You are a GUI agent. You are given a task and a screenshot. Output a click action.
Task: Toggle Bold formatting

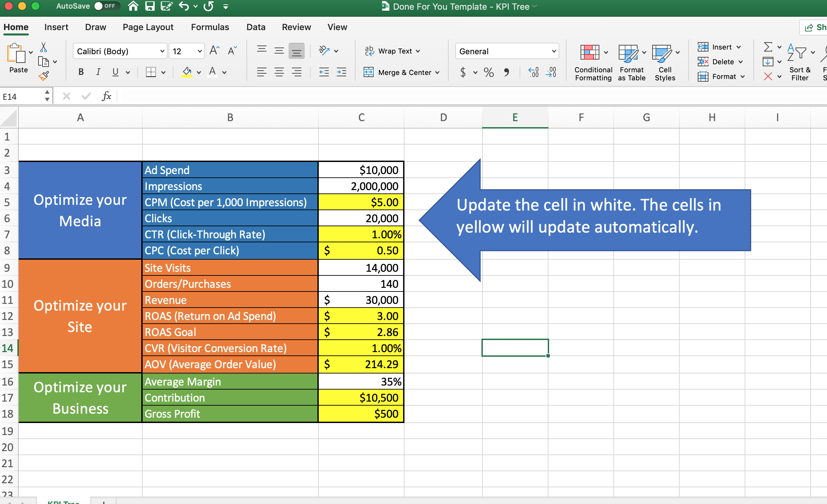pos(81,72)
